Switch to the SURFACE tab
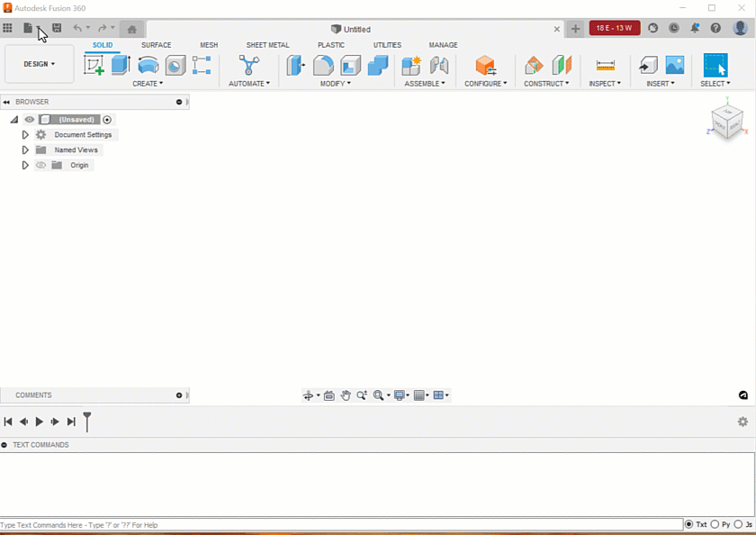The width and height of the screenshot is (756, 535). (157, 45)
